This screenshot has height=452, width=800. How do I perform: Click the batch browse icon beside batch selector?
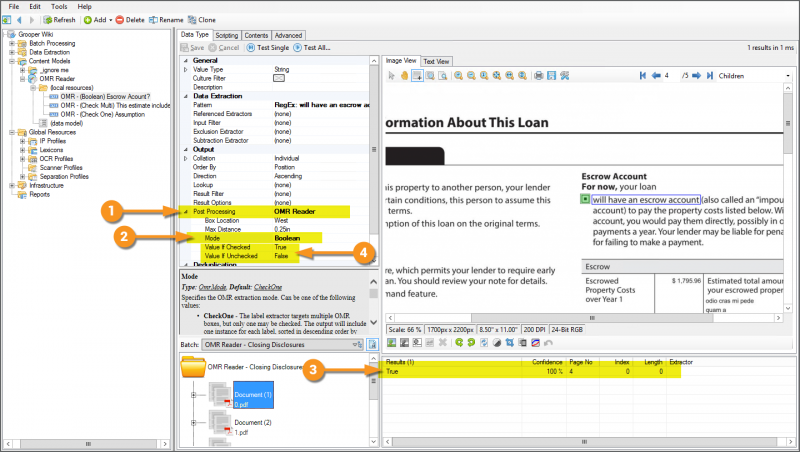(x=372, y=344)
